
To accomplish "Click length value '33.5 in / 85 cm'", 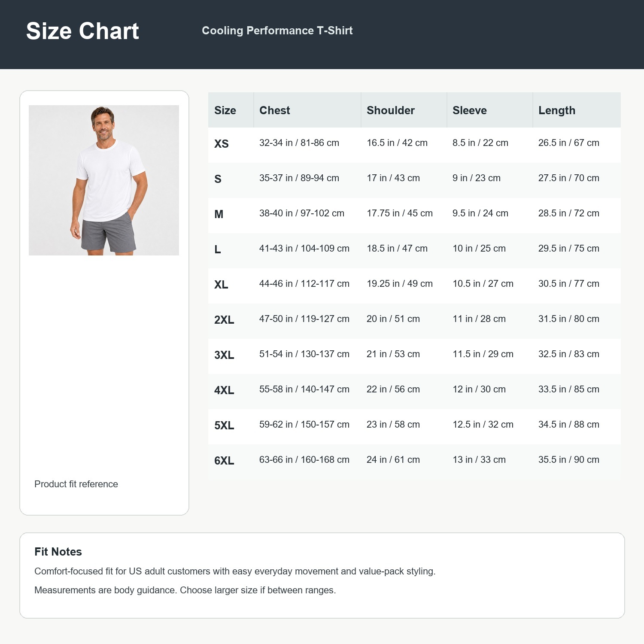I will 569,389.
